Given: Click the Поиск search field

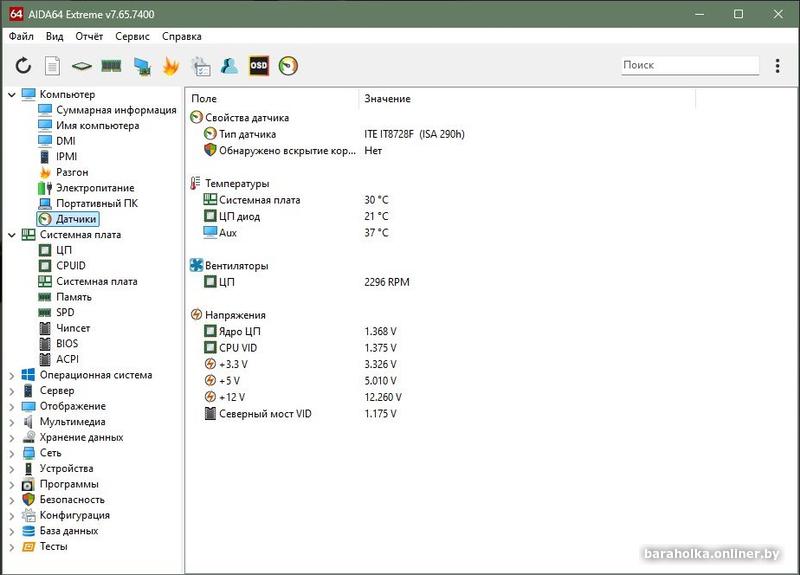Looking at the screenshot, I should coord(688,65).
